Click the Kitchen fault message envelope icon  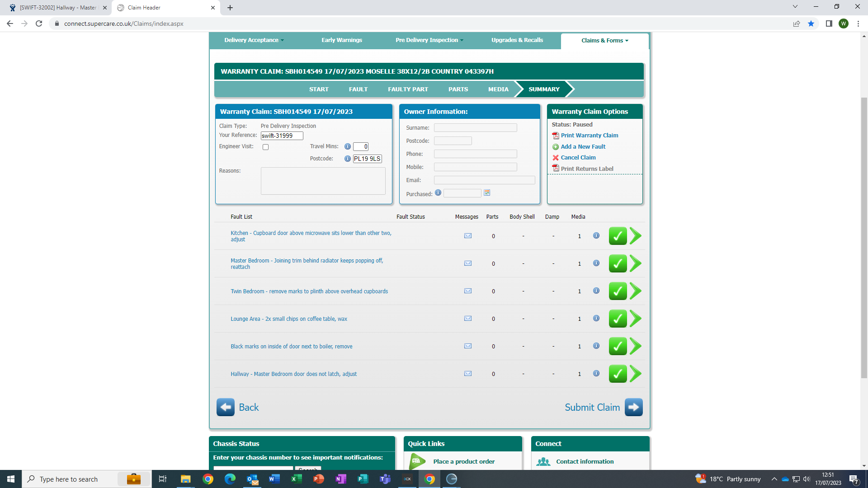click(x=468, y=236)
